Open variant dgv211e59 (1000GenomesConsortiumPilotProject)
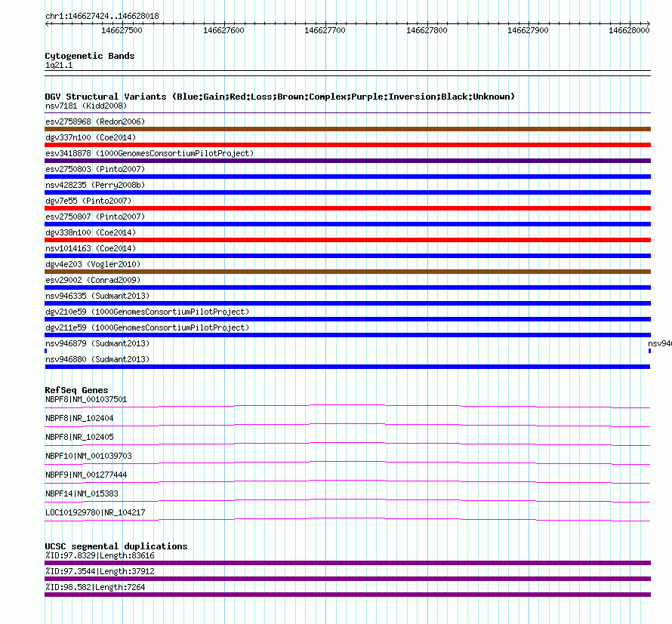Viewport: 672px width, 624px height. 147,327
